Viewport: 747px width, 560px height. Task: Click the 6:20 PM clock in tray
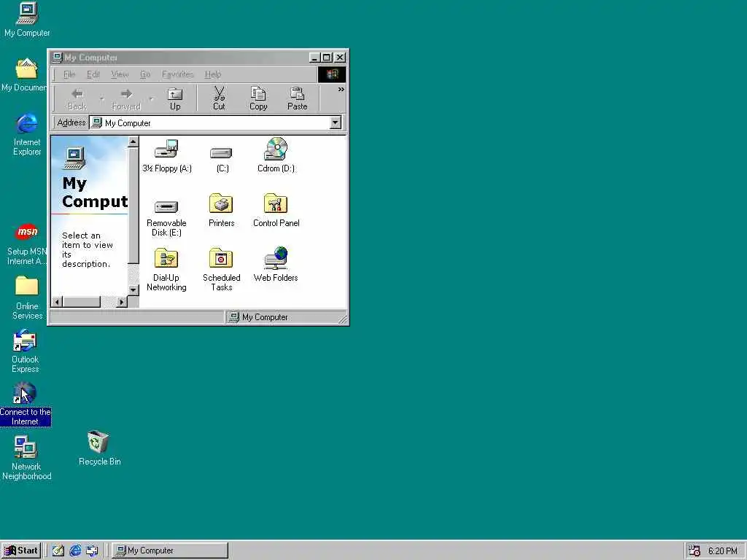click(723, 551)
